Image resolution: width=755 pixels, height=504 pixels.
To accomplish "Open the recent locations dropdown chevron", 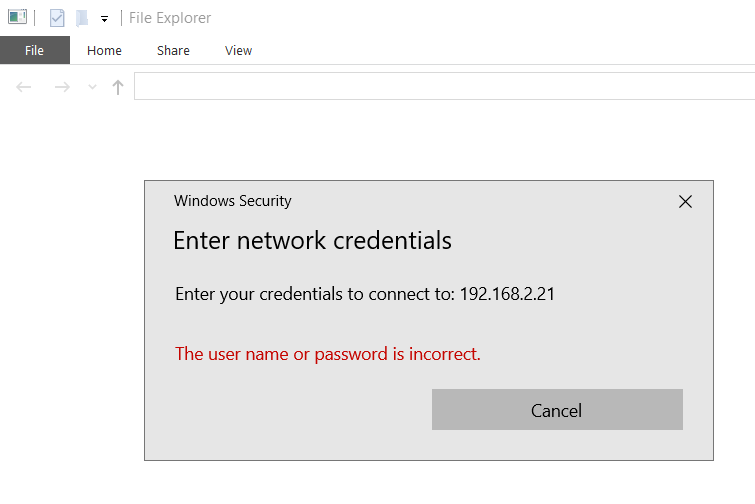I will coord(92,87).
